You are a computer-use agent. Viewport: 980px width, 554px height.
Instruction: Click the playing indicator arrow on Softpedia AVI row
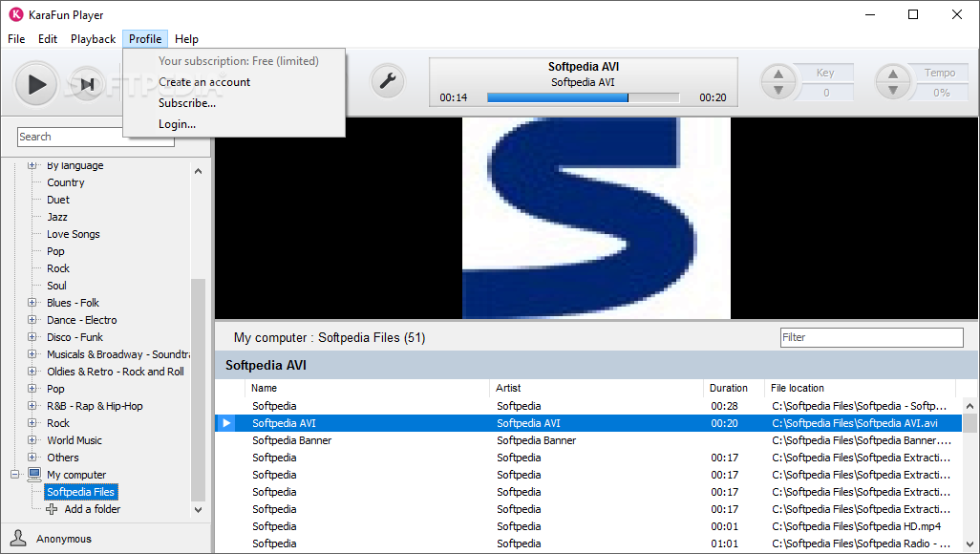(x=226, y=423)
